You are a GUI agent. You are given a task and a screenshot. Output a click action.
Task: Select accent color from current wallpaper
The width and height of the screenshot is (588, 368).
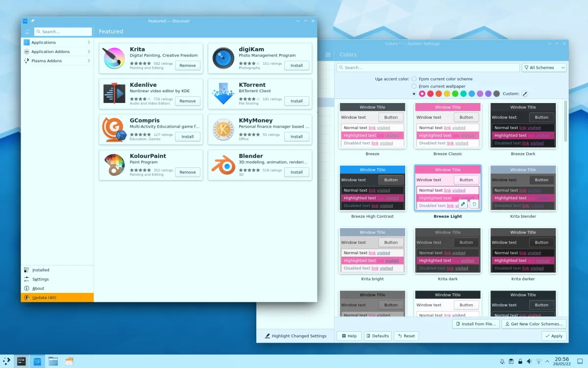click(415, 86)
